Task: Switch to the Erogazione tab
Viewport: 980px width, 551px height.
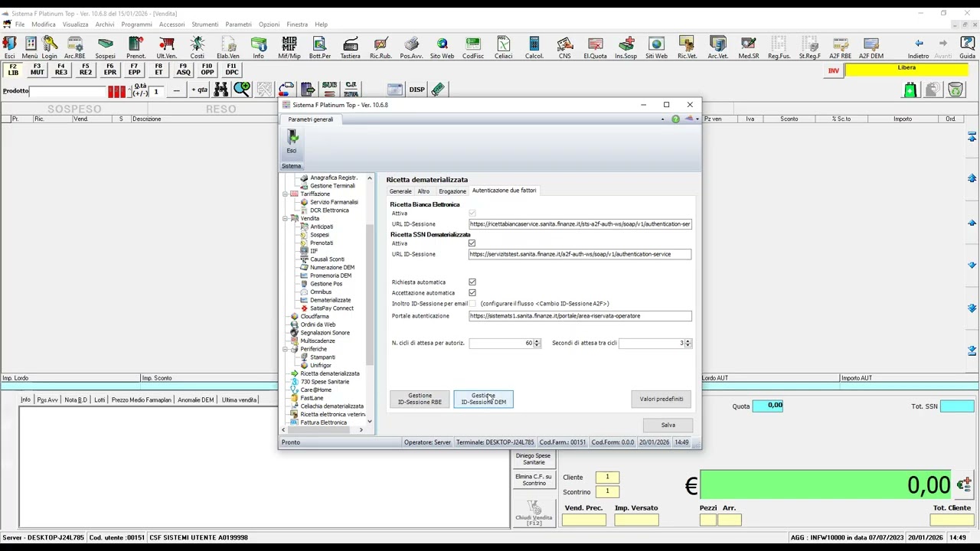Action: [452, 191]
